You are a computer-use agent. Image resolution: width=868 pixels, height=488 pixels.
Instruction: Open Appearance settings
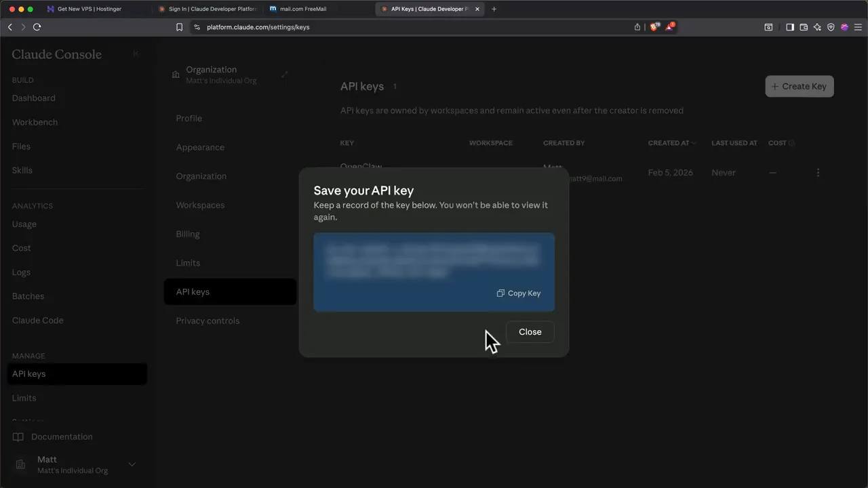200,147
